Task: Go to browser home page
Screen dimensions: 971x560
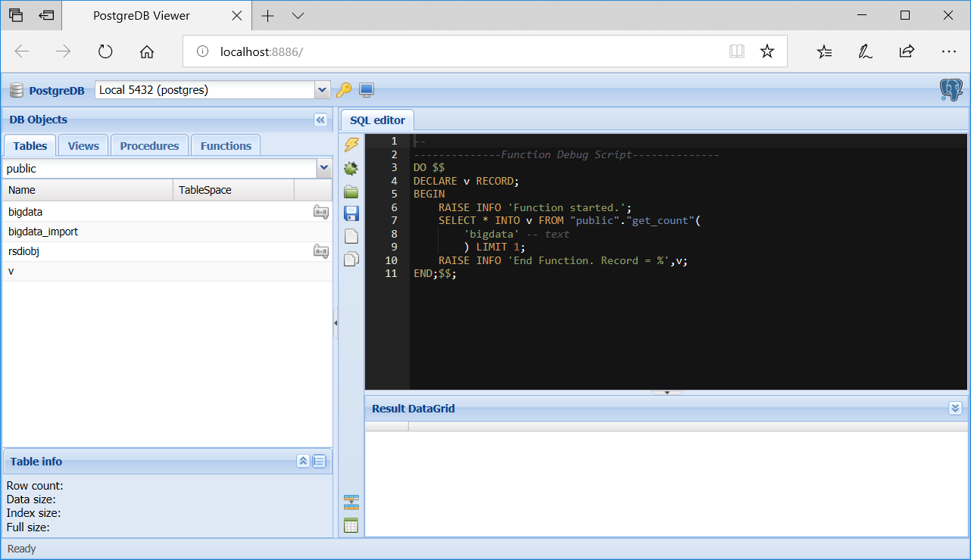Action: (147, 51)
